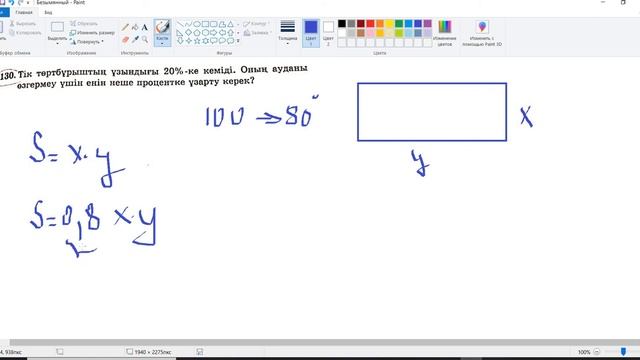This screenshot has height=360, width=640.
Task: Select the Text tool (letter A)
Action: tap(144, 27)
